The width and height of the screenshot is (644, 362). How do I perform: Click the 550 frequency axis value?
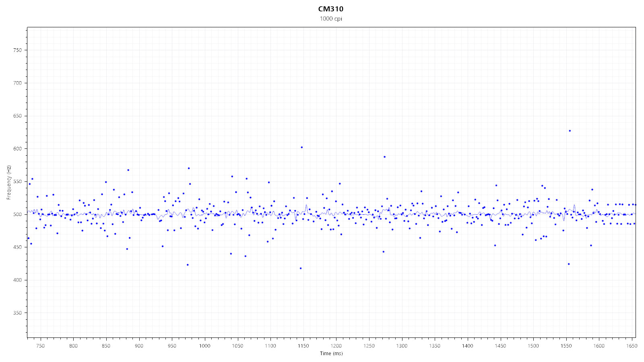pyautogui.click(x=17, y=182)
